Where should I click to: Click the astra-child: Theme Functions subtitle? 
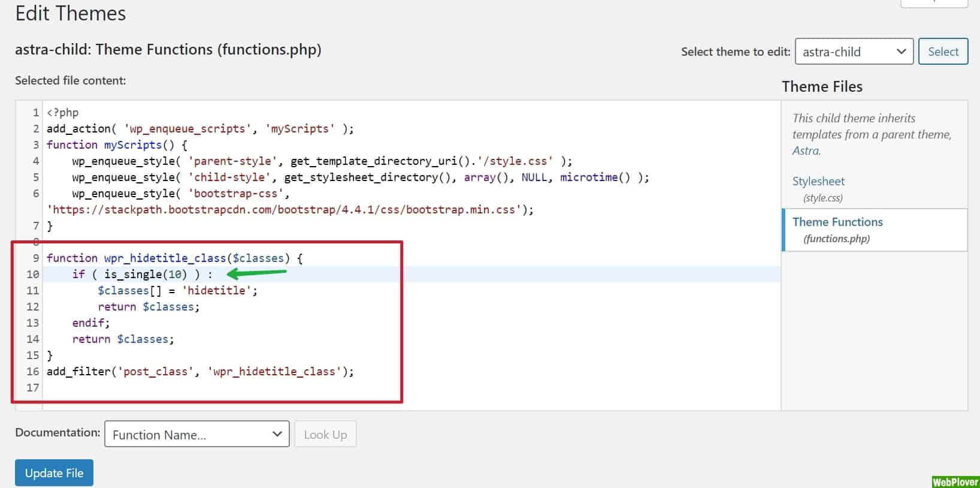[168, 49]
